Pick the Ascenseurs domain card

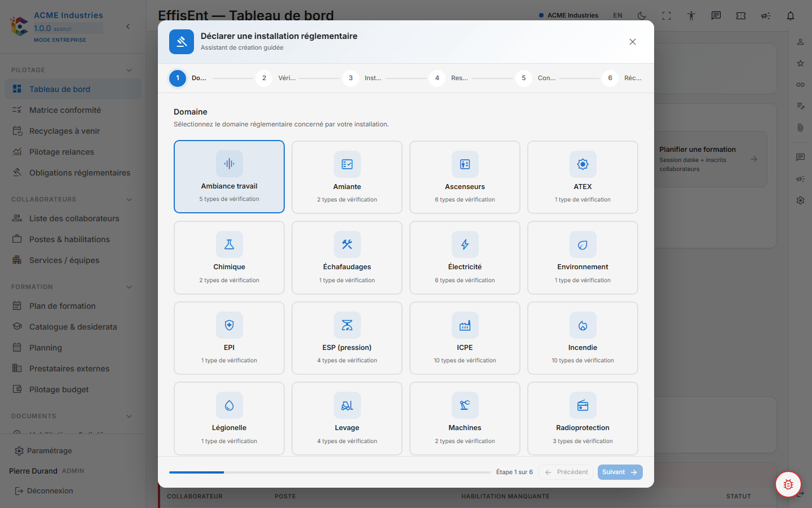pos(465,177)
